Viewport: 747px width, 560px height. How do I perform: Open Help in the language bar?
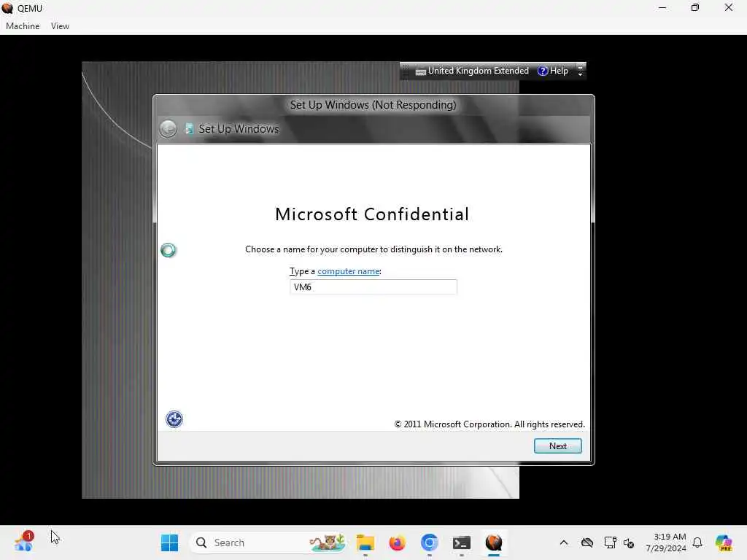pyautogui.click(x=553, y=71)
